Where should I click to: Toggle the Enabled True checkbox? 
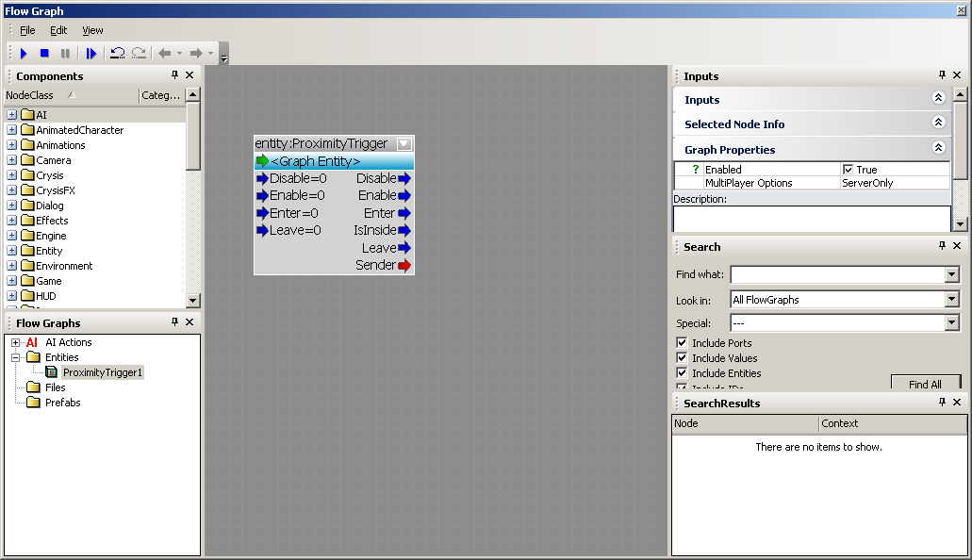click(x=848, y=170)
